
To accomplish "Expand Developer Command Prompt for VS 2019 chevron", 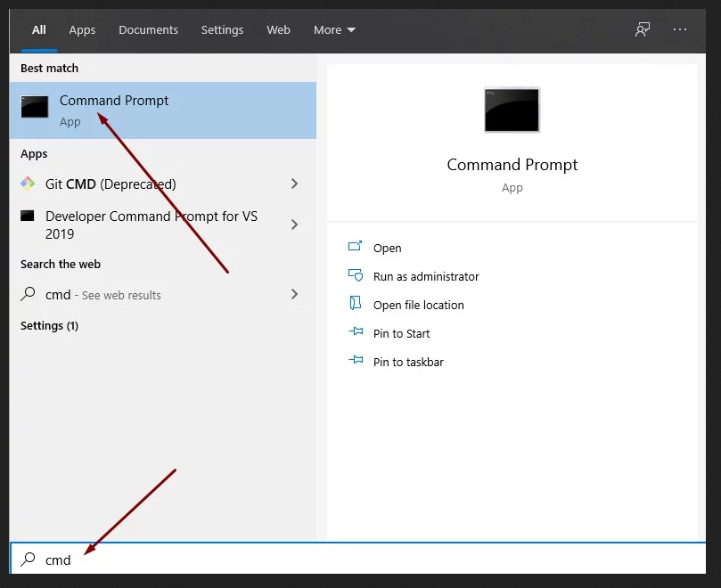I will tap(294, 225).
